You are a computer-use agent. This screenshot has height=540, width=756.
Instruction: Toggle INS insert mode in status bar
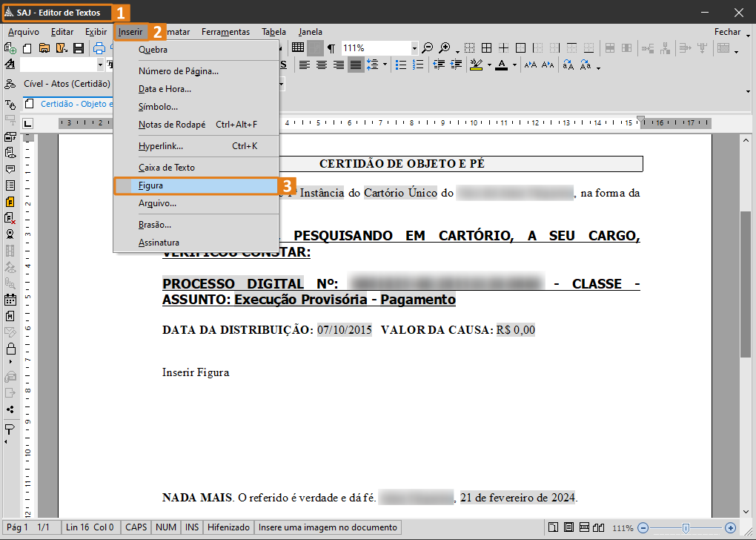tap(192, 527)
